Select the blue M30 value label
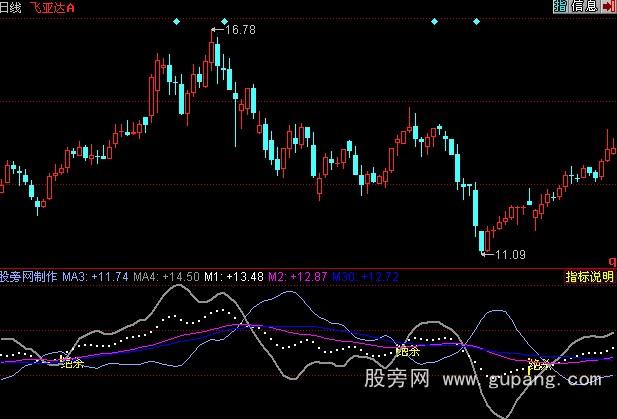Image resolution: width=617 pixels, height=419 pixels. (x=366, y=276)
